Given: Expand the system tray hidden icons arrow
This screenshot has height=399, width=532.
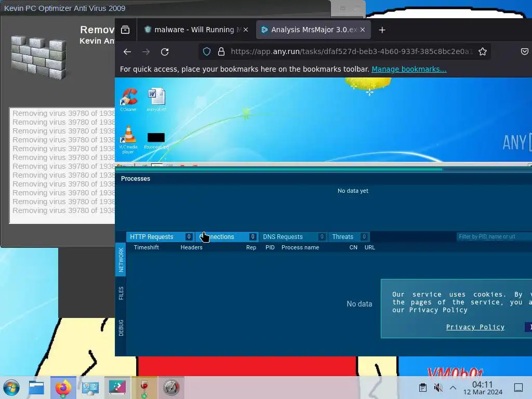Looking at the screenshot, I should (x=453, y=388).
